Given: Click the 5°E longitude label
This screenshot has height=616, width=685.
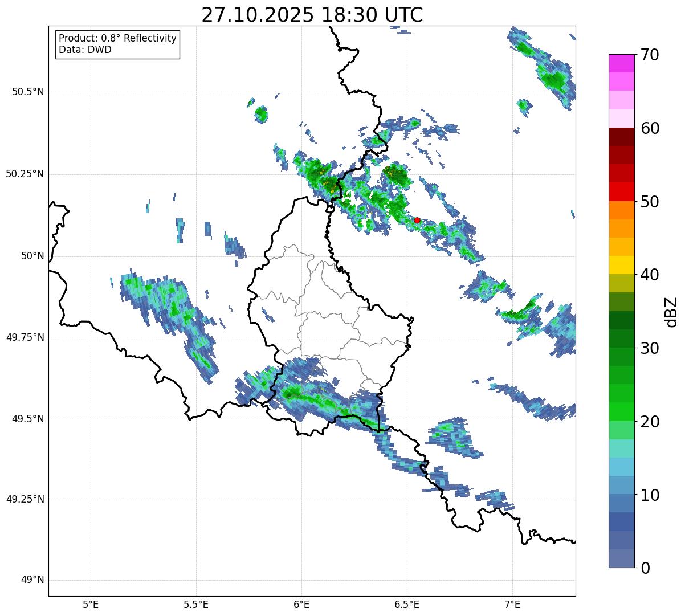Looking at the screenshot, I should click(91, 605).
